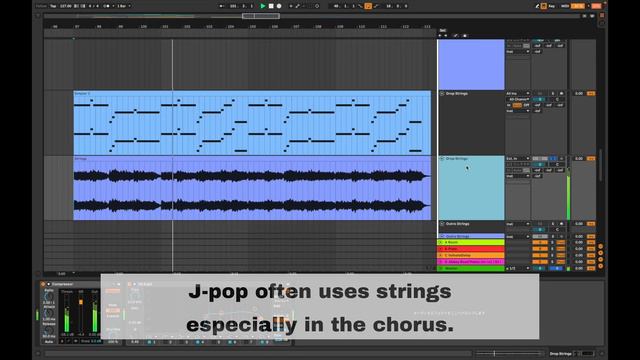Enable MIDI map mode
The width and height of the screenshot is (640, 360).
(x=565, y=6)
